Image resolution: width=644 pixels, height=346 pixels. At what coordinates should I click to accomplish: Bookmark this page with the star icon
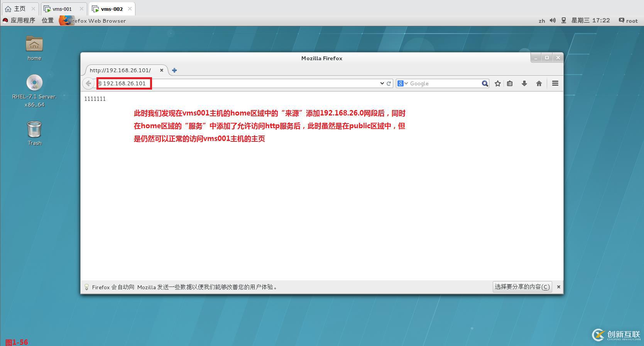(x=498, y=83)
